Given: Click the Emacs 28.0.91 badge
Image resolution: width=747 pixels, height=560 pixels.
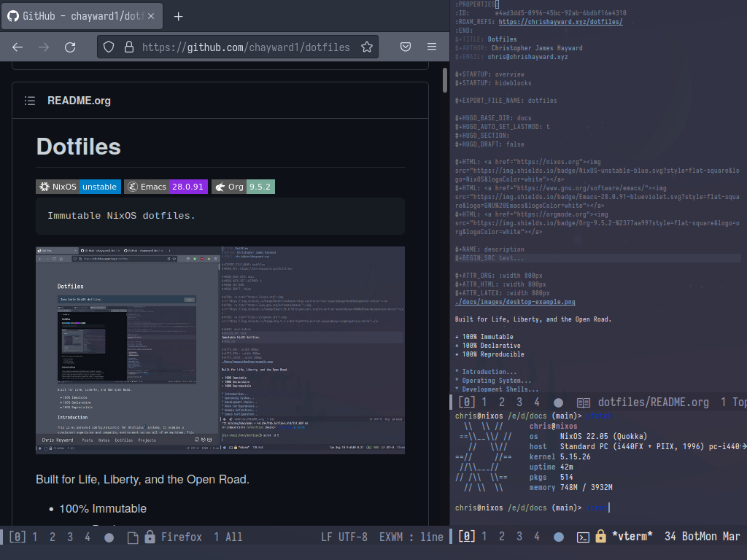Looking at the screenshot, I should [166, 187].
